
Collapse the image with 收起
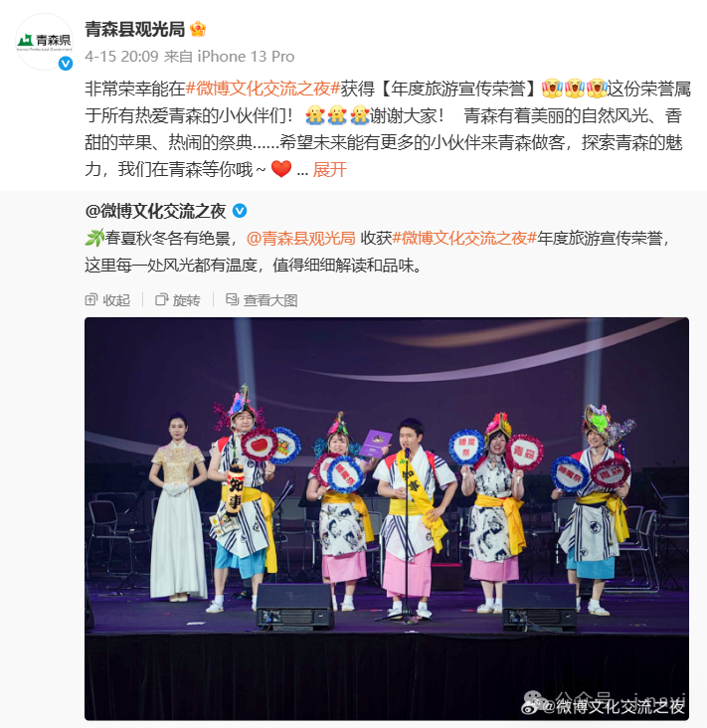tap(107, 300)
